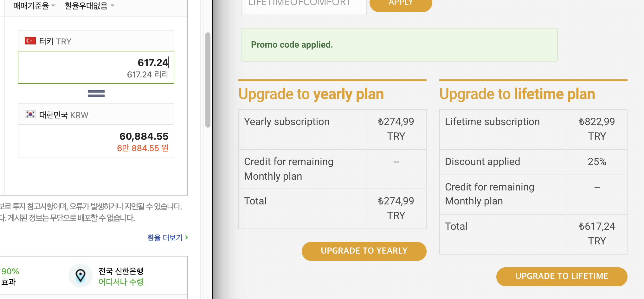
Task: Open the 환율 더보기 link
Action: pos(165,237)
